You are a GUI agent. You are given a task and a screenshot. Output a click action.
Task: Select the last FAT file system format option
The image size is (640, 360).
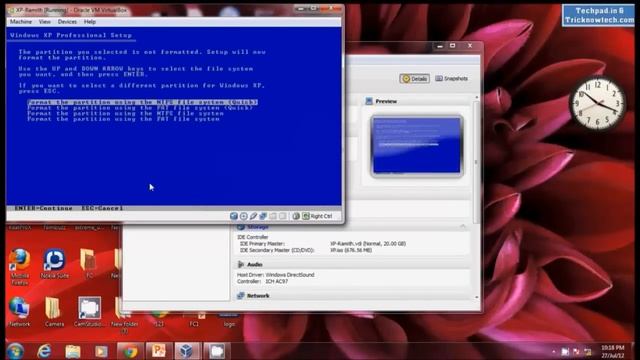[123, 119]
